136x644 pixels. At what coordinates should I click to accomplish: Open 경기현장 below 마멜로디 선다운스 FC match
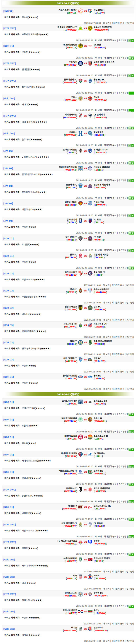tap(122, 40)
